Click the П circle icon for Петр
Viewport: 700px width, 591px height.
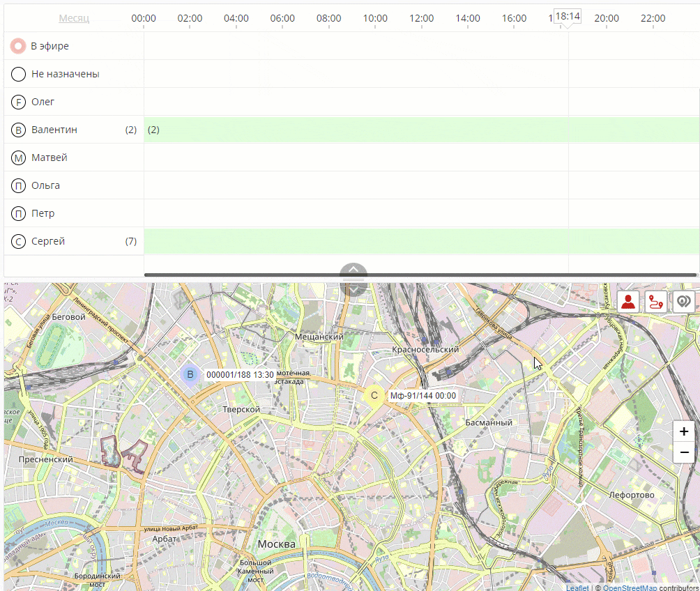click(18, 214)
